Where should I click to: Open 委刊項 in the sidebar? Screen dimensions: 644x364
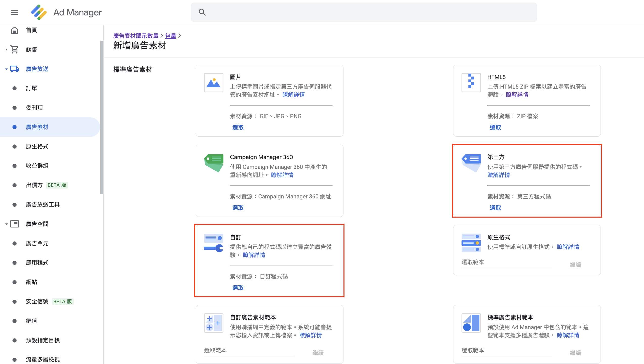(50, 108)
